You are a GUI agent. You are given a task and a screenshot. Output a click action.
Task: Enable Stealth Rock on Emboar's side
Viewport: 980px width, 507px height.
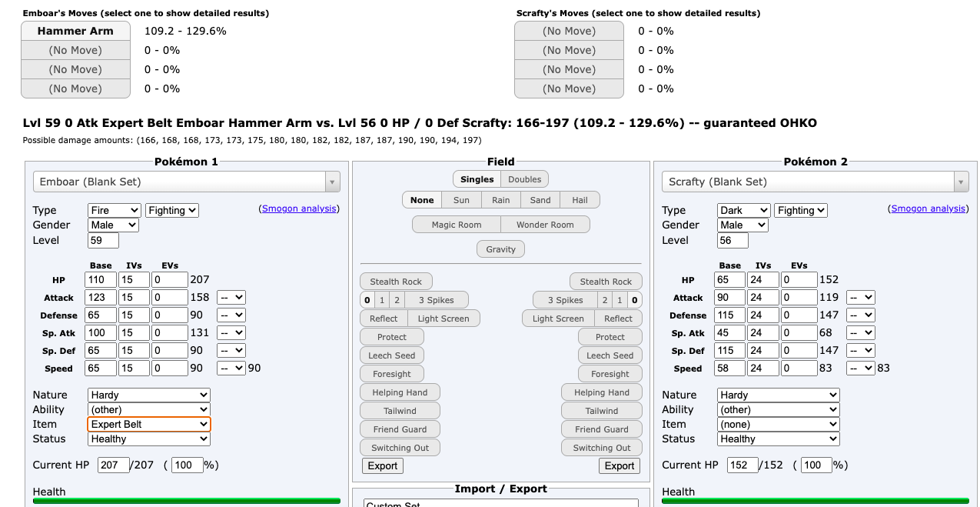[396, 282]
